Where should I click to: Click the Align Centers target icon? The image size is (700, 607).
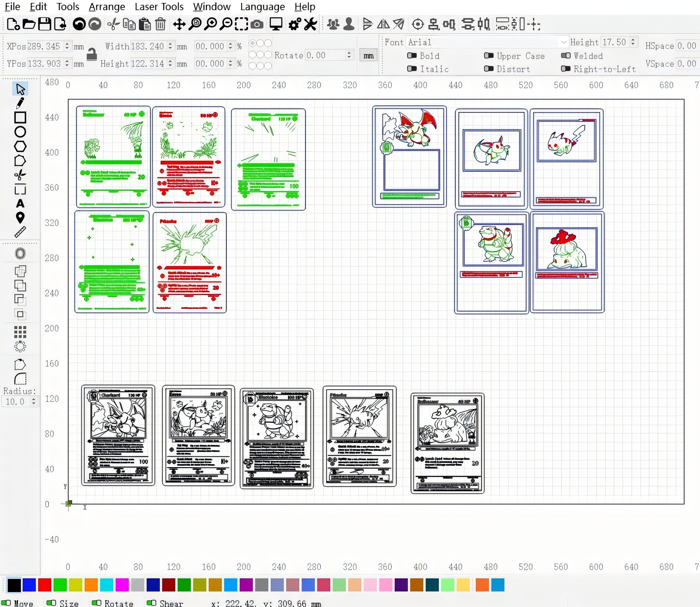coord(418,24)
